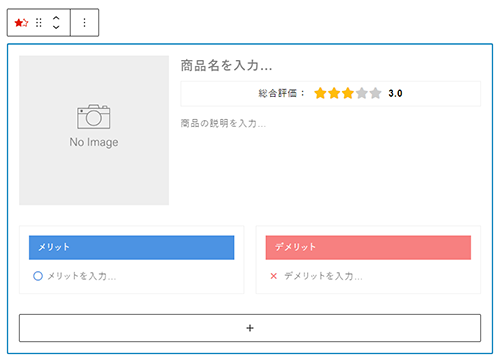Click the No Image camera placeholder
500x361 pixels.
pyautogui.click(x=94, y=130)
